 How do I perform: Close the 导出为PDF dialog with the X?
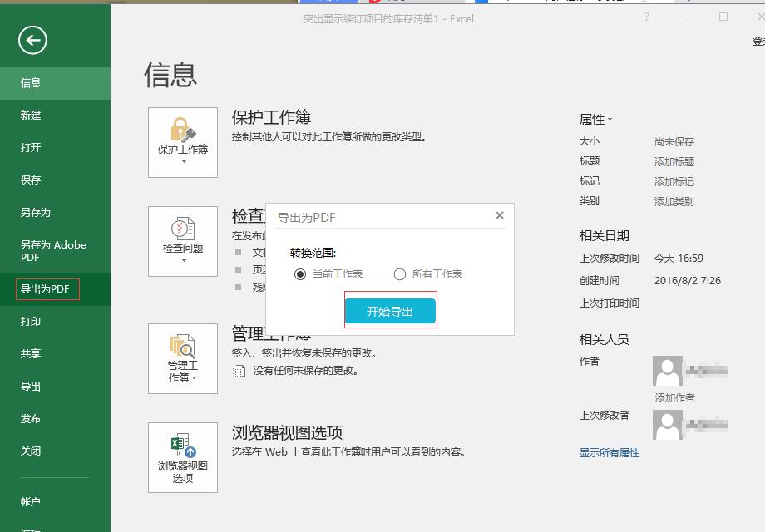499,214
